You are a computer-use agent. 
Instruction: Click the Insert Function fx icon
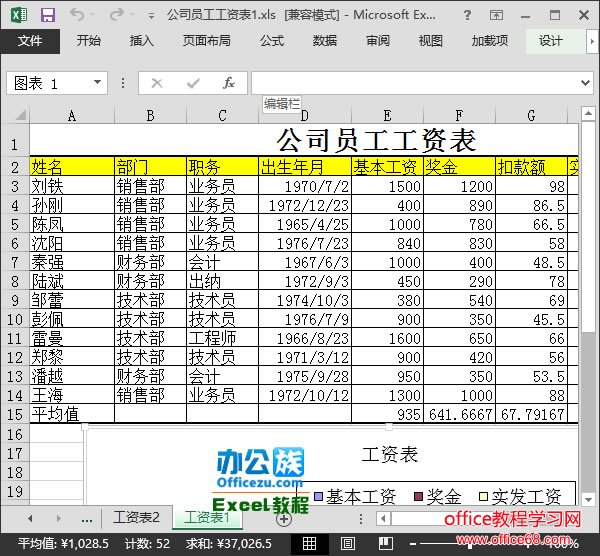point(229,83)
